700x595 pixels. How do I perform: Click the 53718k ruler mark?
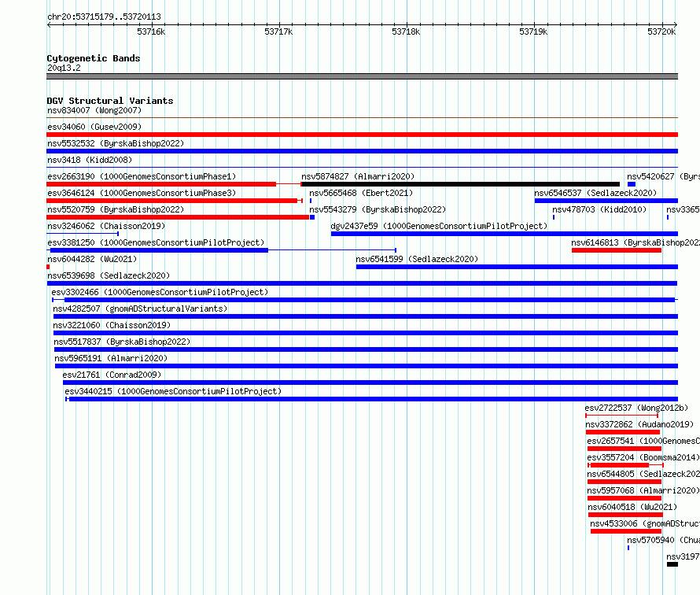(406, 31)
